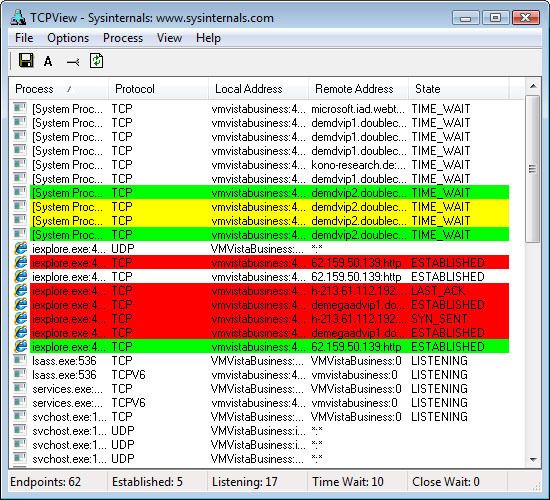This screenshot has width=550, height=500.
Task: Select the svchost.exe TCP LISTENING state cell
Action: 439,417
